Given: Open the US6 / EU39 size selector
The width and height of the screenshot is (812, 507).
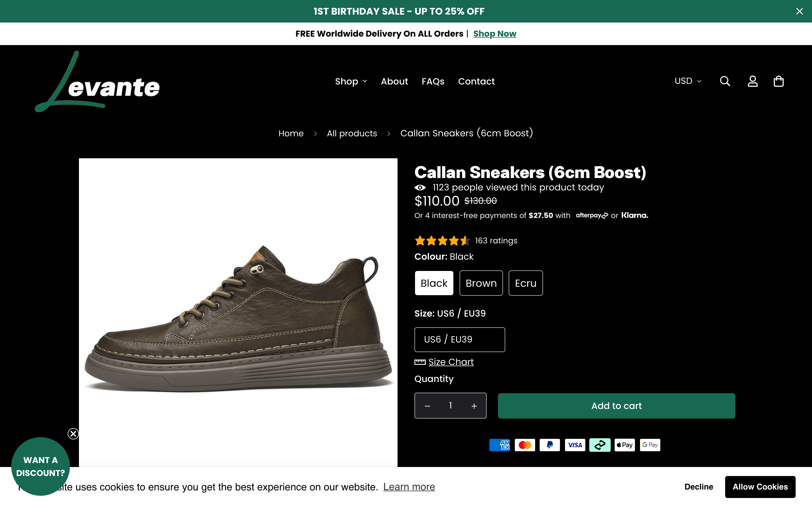Looking at the screenshot, I should coord(459,339).
